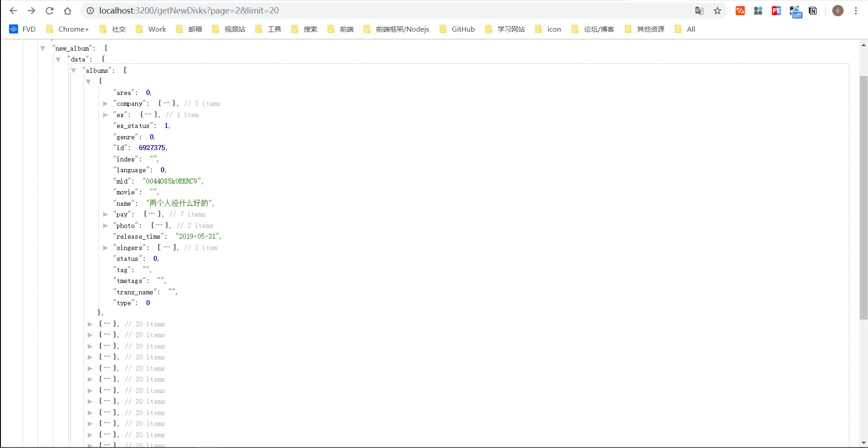Open the 前端框架/Nodejs bookmark folder
The height and width of the screenshot is (448, 868).
tap(396, 29)
